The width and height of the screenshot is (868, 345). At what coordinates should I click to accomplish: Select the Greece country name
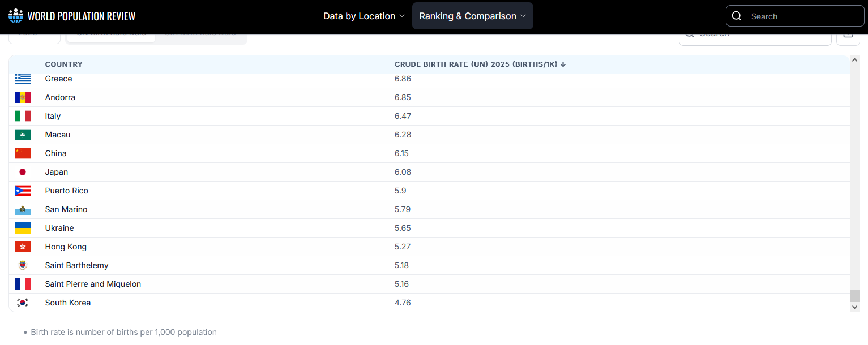point(59,79)
